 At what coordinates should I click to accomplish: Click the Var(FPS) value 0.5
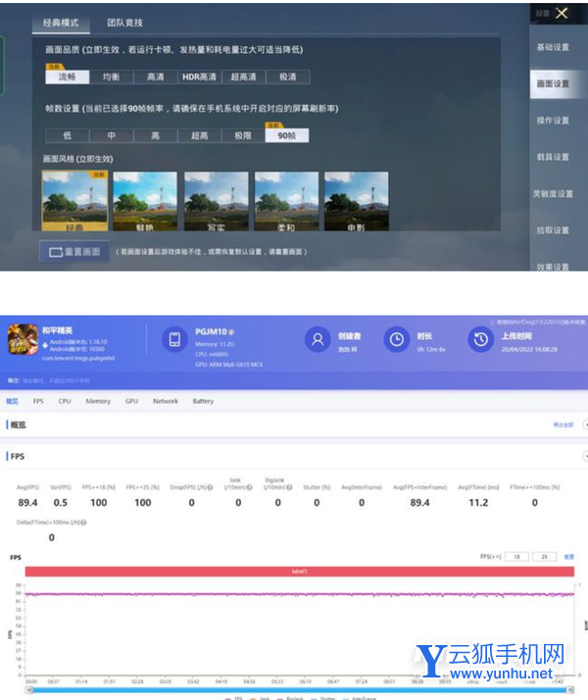pos(60,503)
